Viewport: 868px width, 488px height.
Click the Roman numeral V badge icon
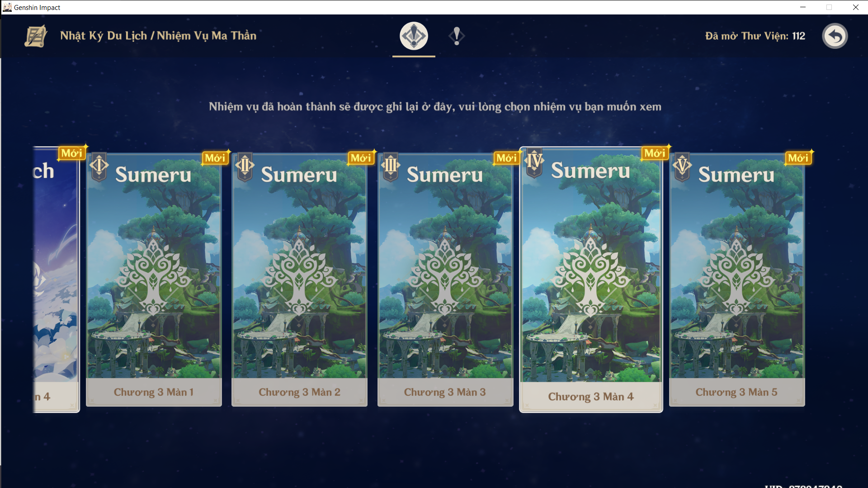(682, 167)
